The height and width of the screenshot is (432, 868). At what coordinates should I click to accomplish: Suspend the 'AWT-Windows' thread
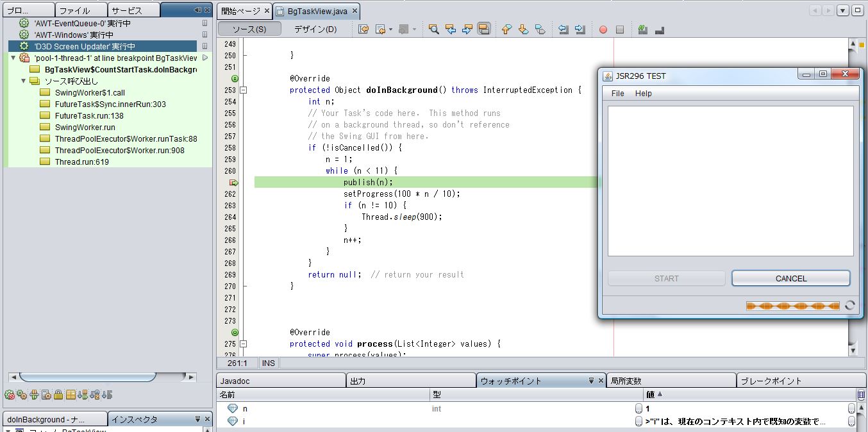click(205, 35)
